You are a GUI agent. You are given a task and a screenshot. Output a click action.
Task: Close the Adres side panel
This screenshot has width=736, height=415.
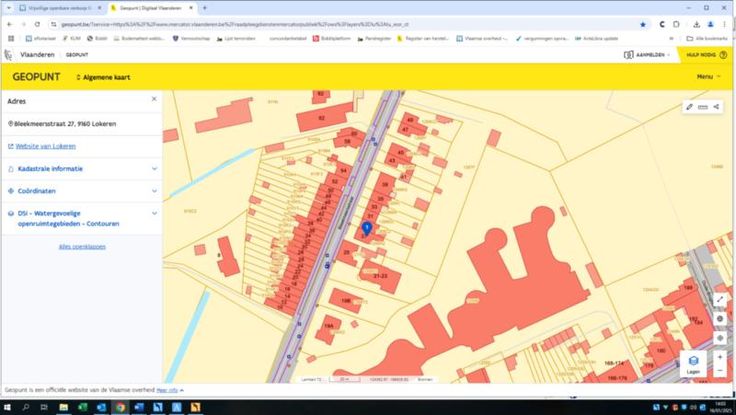tap(154, 100)
